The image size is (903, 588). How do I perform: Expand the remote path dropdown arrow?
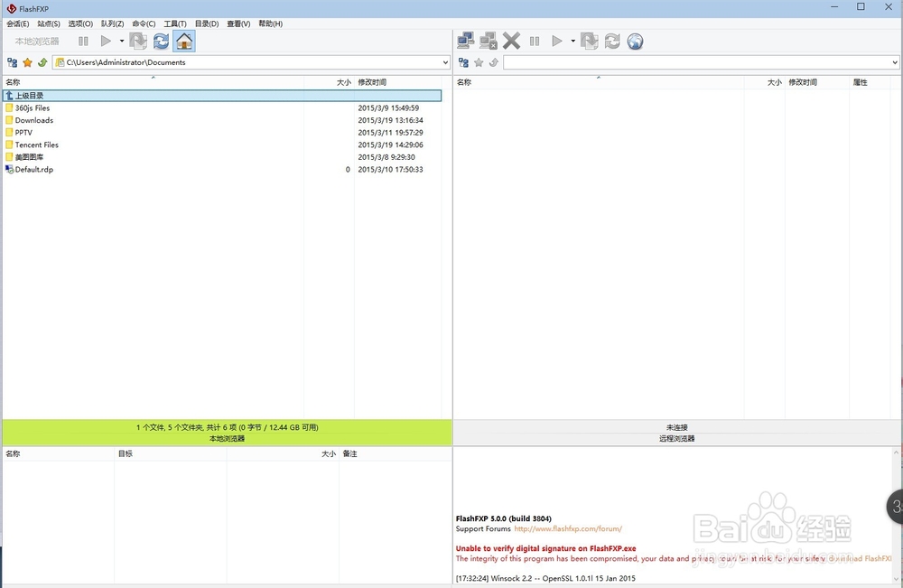click(x=894, y=62)
